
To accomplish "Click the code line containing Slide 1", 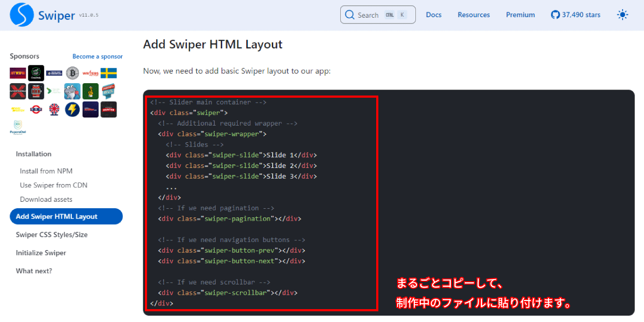I will click(241, 155).
